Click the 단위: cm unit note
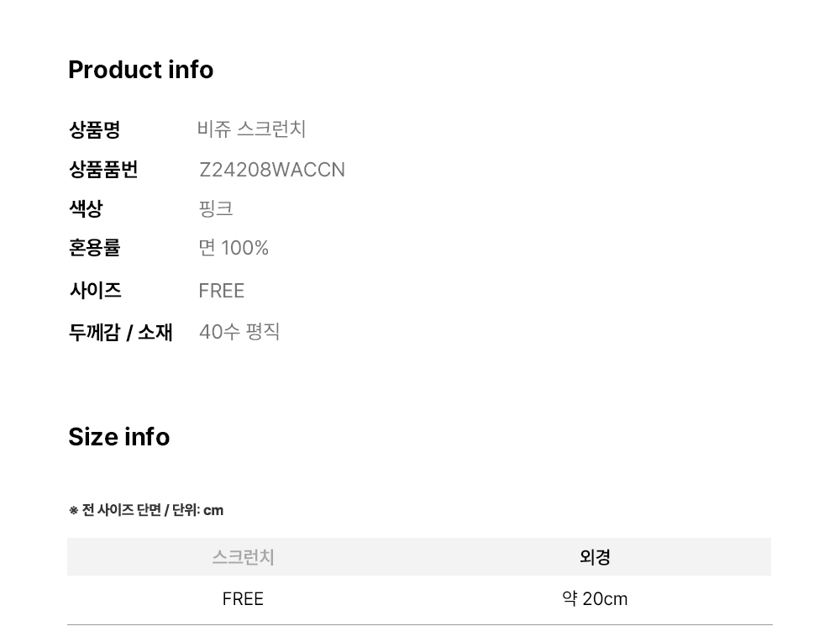The height and width of the screenshot is (642, 840). 198,510
